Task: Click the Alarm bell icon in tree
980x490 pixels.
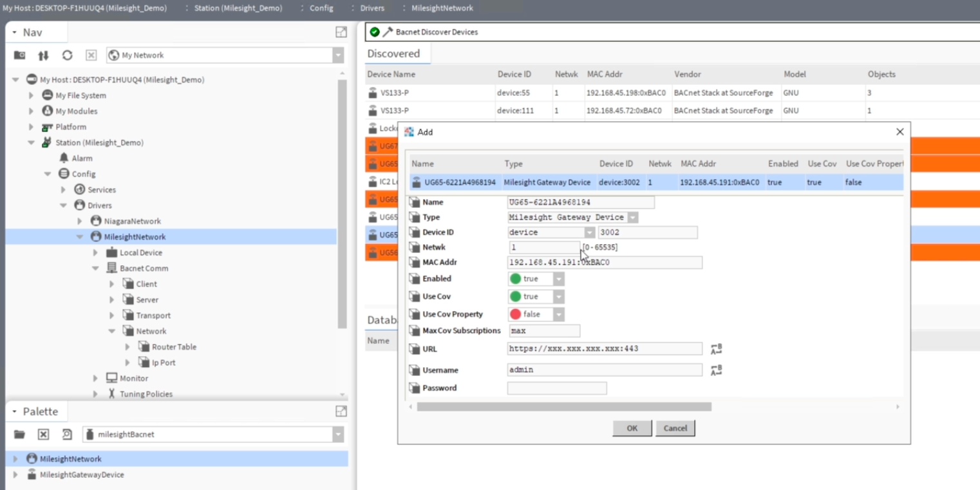Action: [x=64, y=158]
